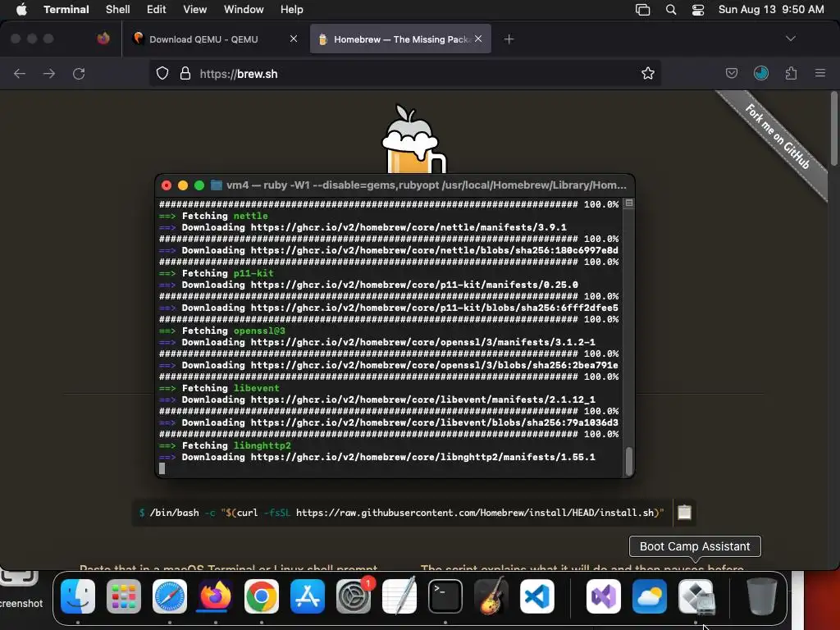Open Google Chrome from the dock
The height and width of the screenshot is (630, 840).
[262, 596]
